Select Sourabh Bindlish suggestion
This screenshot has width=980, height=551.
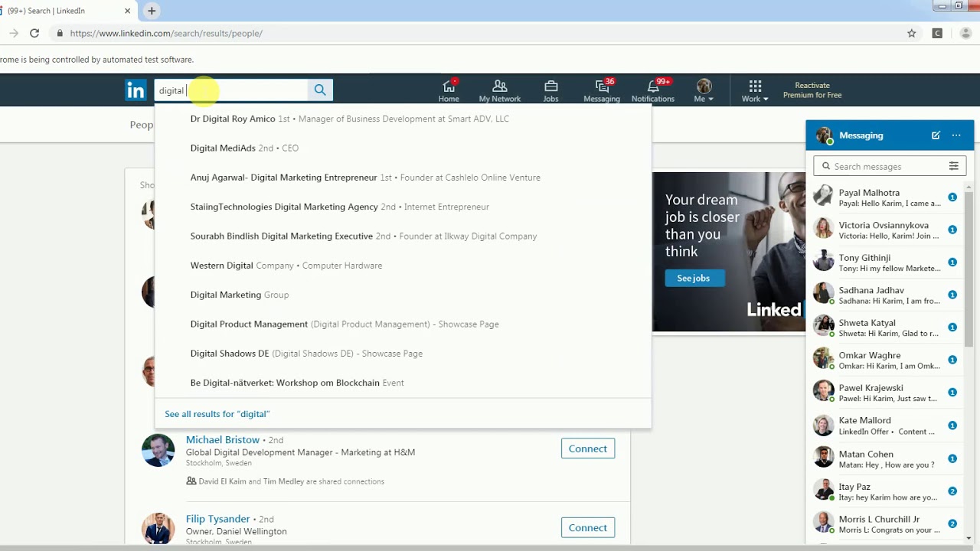coord(403,236)
